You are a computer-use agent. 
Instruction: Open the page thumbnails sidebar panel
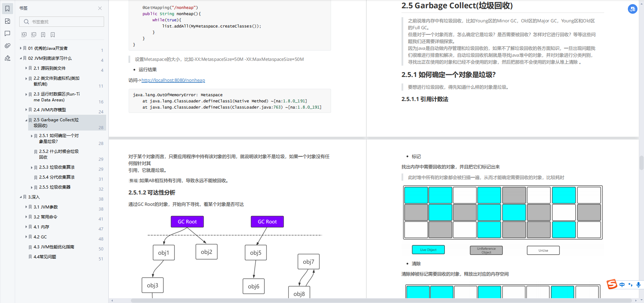[8, 21]
